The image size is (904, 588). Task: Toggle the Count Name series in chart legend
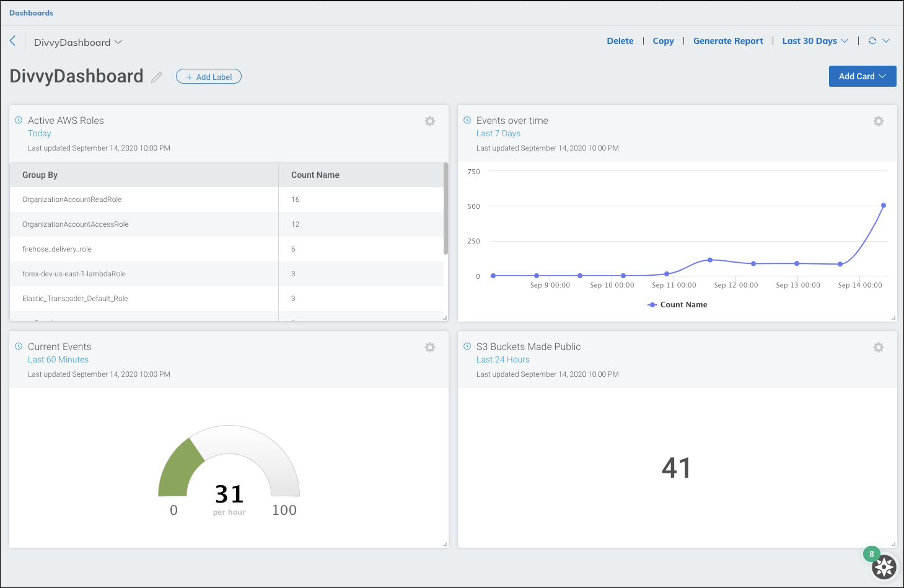click(677, 305)
